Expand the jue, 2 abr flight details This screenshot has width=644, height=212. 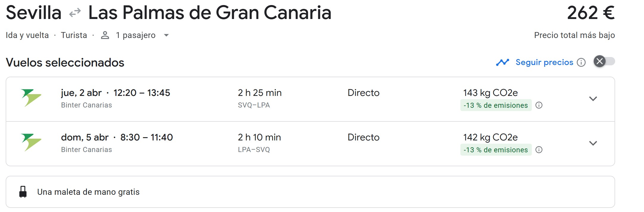click(593, 99)
